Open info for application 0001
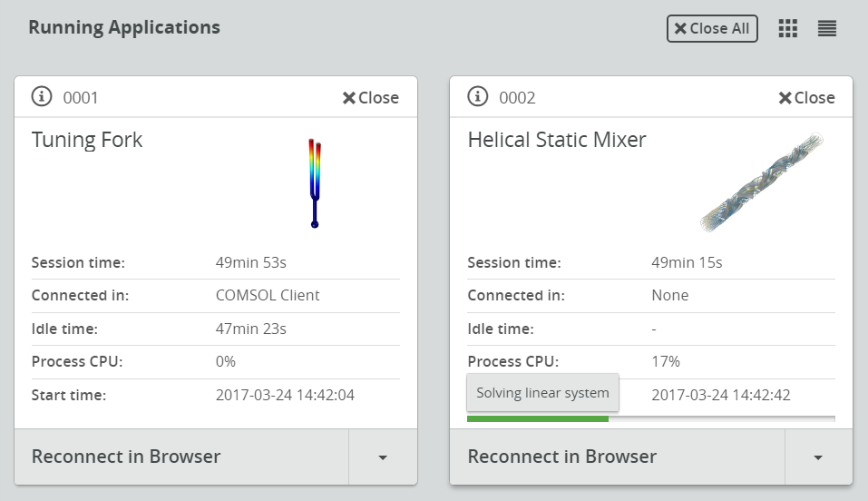 point(42,97)
